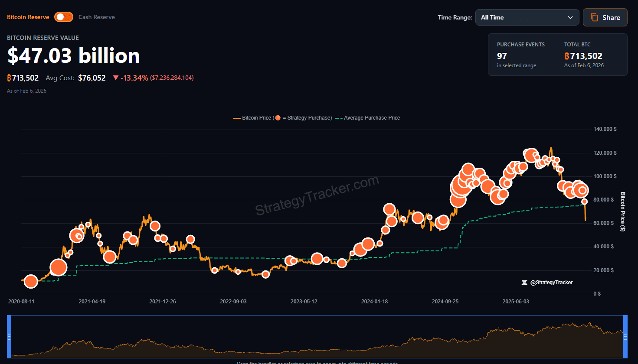The width and height of the screenshot is (638, 364).
Task: Open the Time Range dropdown showing All Time
Action: (x=527, y=17)
